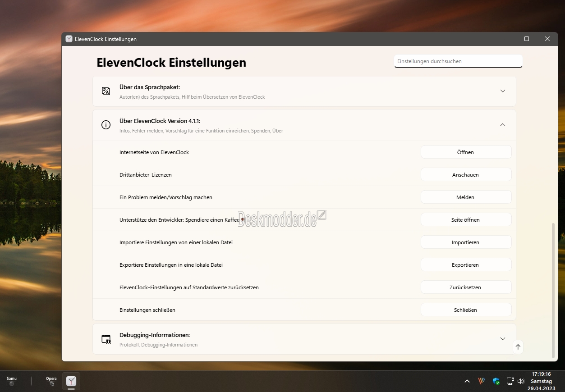Screen dimensions: 565x392
Task: Click the label Einstellungen schließen
Action: [147, 310]
